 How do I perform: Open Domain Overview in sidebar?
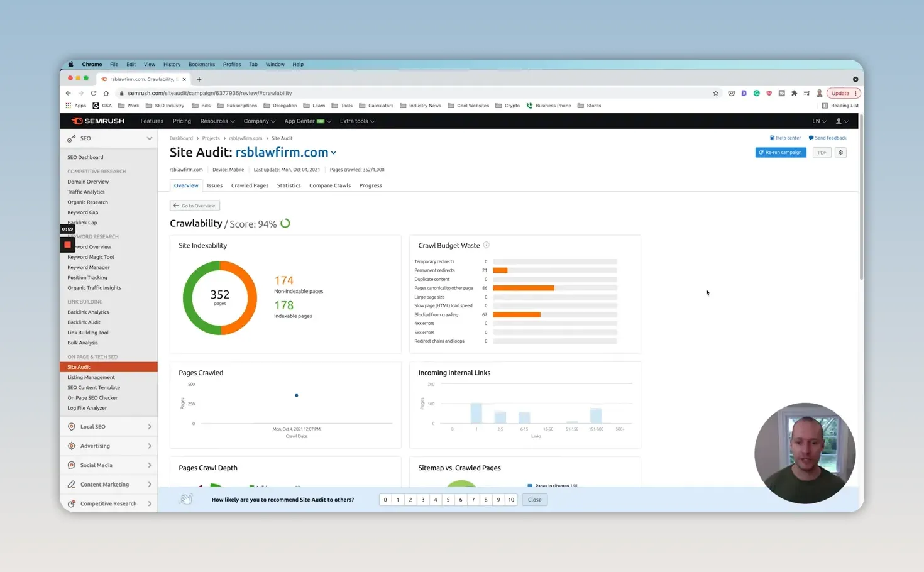(x=88, y=182)
